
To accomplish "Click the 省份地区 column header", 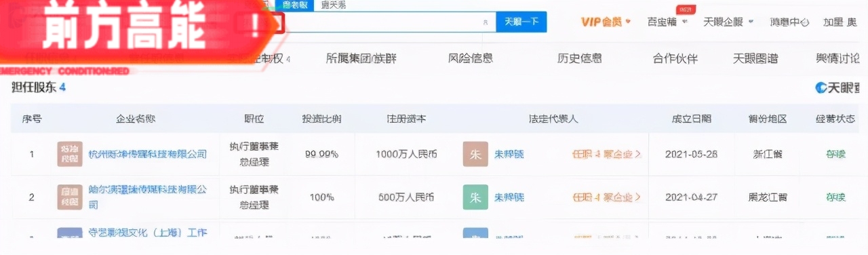I will pyautogui.click(x=768, y=119).
